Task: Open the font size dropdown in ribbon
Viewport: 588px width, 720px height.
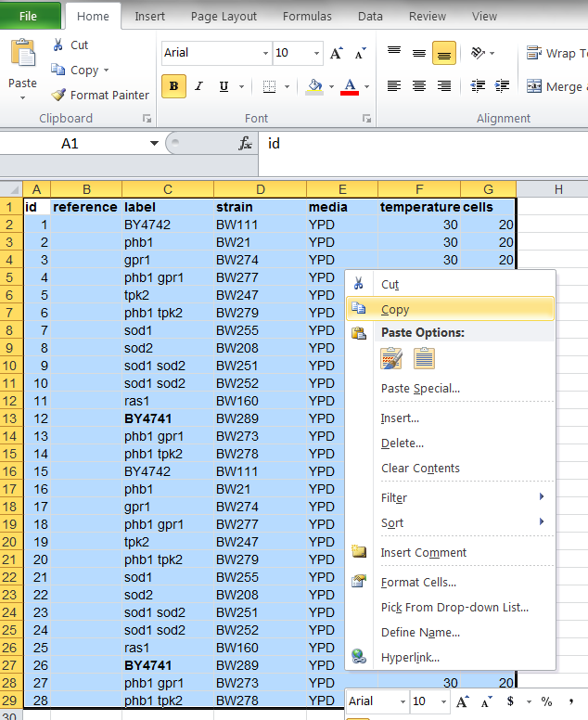Action: click(316, 53)
